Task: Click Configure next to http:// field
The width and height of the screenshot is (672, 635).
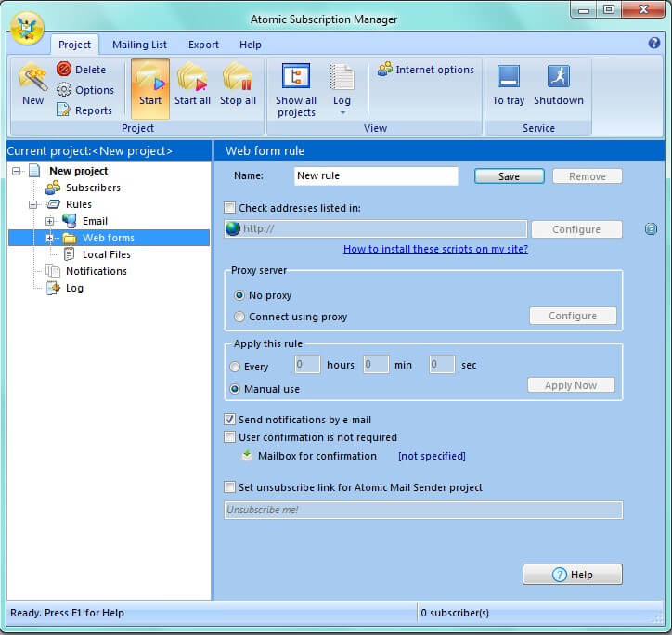Action: click(576, 229)
